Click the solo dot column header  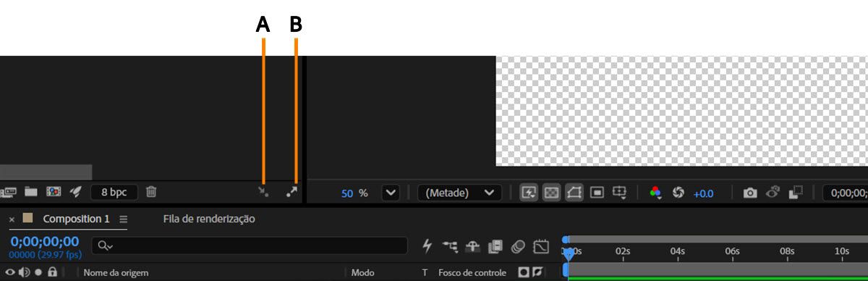pos(38,273)
